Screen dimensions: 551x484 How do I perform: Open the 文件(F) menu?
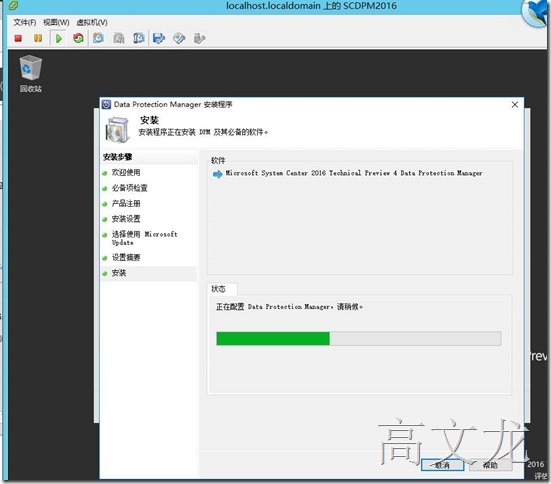pos(25,22)
